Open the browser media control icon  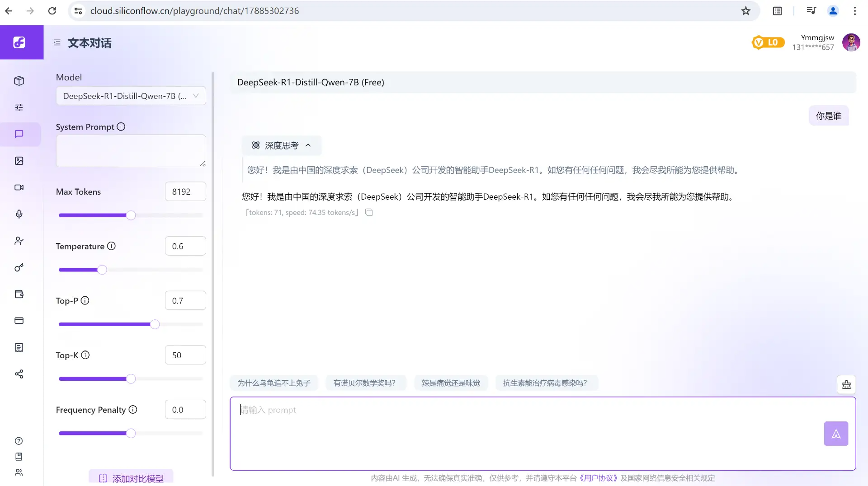tap(811, 11)
